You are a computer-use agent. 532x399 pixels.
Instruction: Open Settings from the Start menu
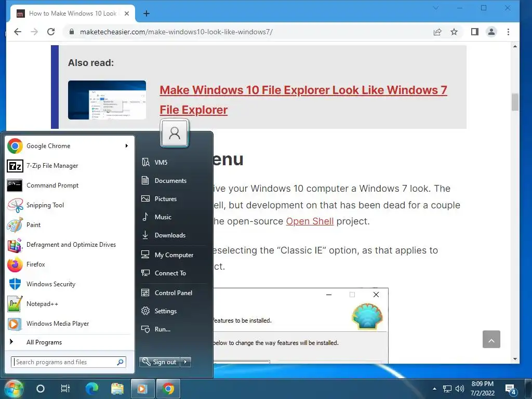[174, 311]
